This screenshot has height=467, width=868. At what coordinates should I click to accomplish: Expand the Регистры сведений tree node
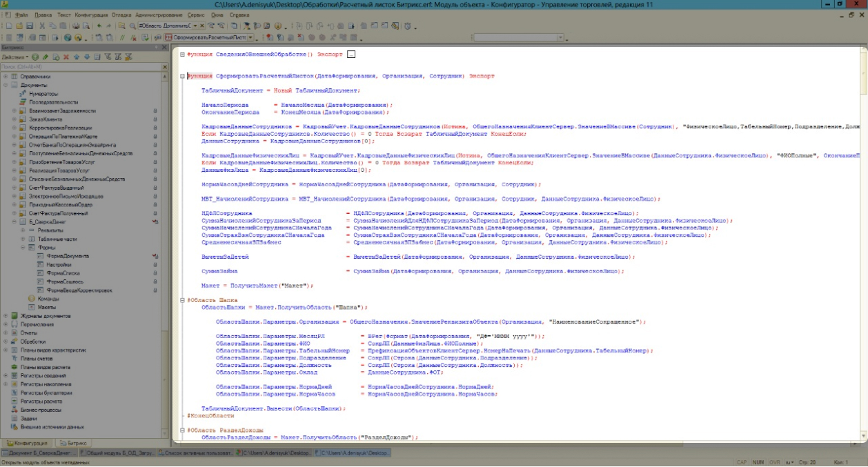6,375
